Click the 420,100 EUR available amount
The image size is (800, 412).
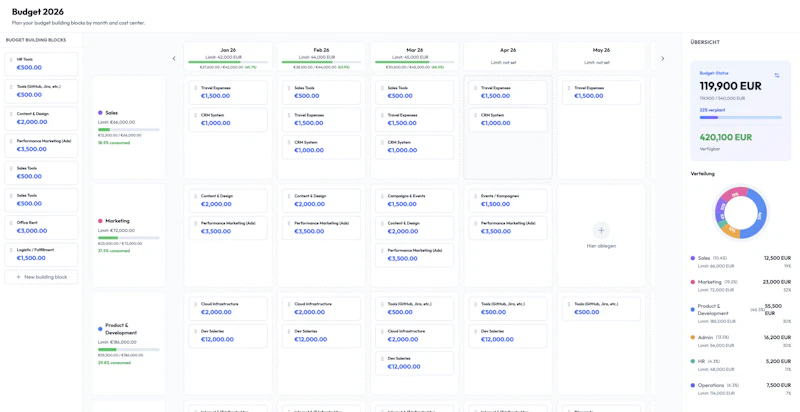726,137
